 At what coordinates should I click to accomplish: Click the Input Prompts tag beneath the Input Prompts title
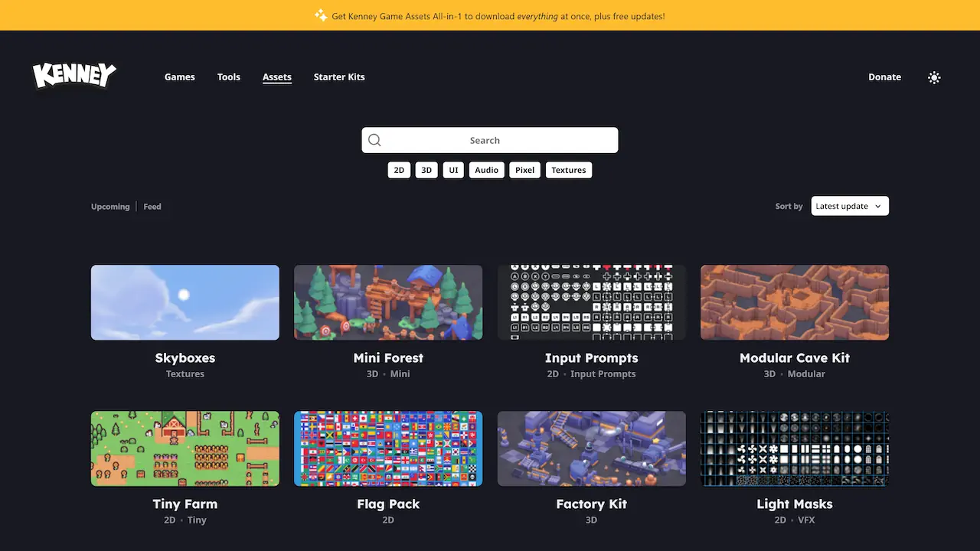click(603, 374)
